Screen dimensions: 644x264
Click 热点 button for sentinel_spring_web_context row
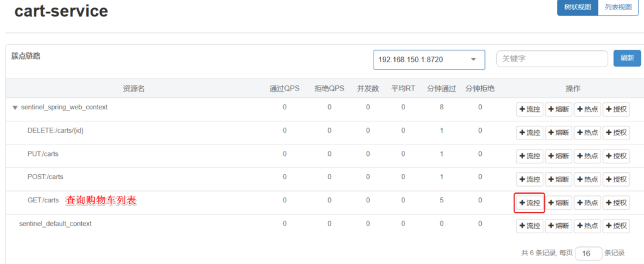coord(587,109)
